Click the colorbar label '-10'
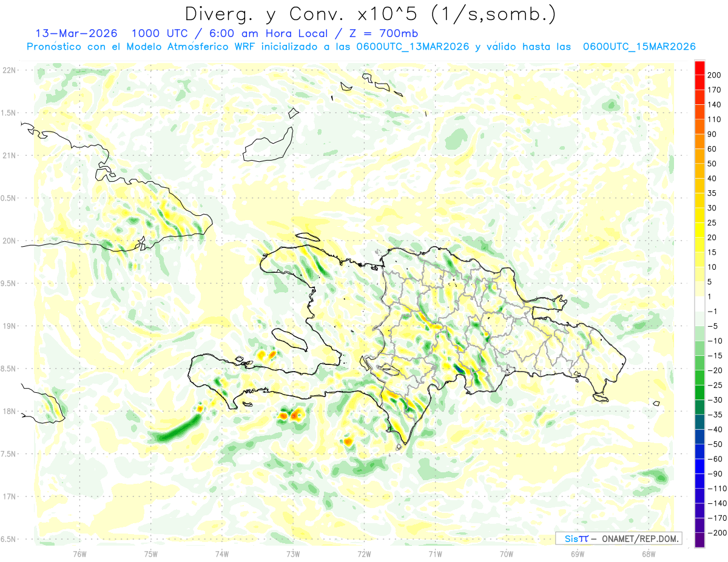 (716, 341)
